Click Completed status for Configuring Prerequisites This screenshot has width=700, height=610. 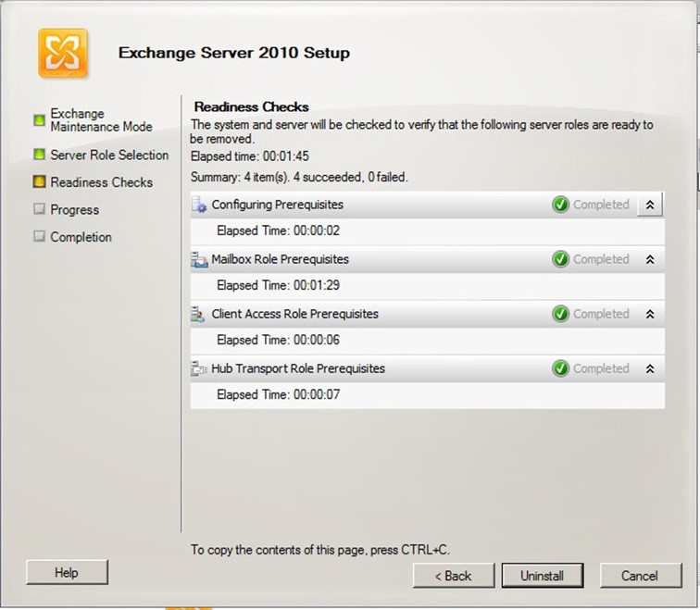[x=601, y=205]
